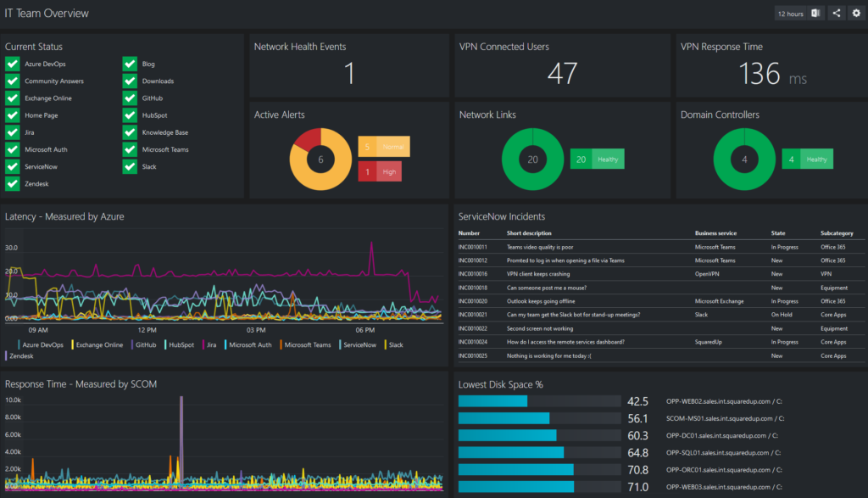Click the ServiceNow Incidents panel title
Image resolution: width=868 pixels, height=498 pixels.
click(502, 216)
